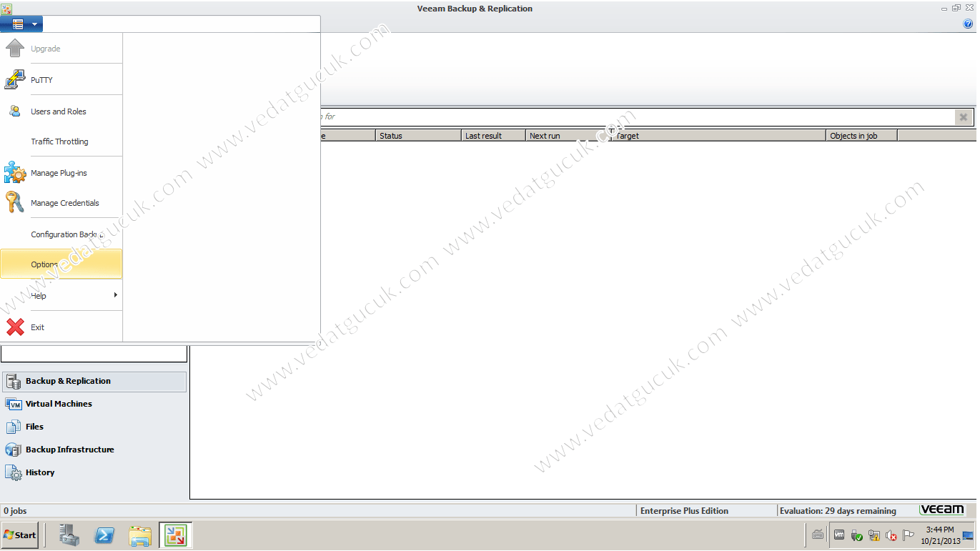The width and height of the screenshot is (980, 551).
Task: Click the Files pane icon
Action: point(14,427)
